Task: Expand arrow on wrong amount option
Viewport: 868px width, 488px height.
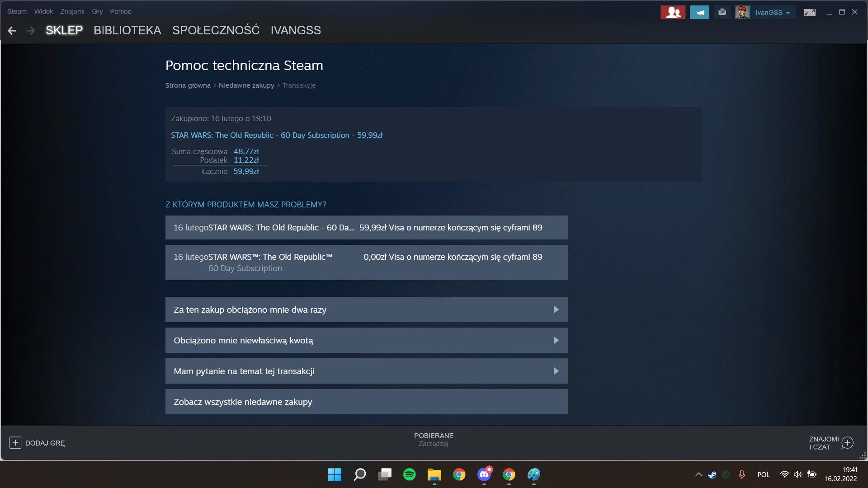Action: click(x=556, y=340)
